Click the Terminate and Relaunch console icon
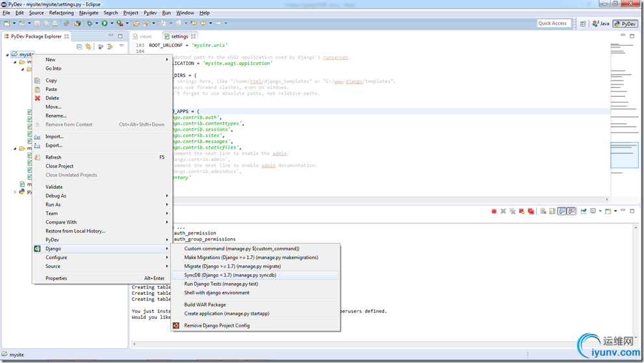This screenshot has height=363, width=644. click(522, 211)
